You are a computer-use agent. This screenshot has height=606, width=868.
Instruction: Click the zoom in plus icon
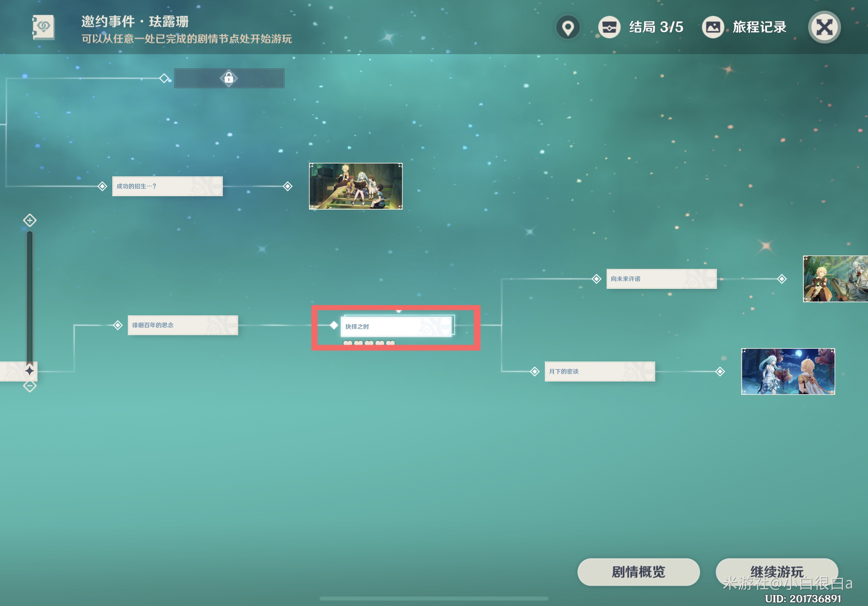[29, 220]
